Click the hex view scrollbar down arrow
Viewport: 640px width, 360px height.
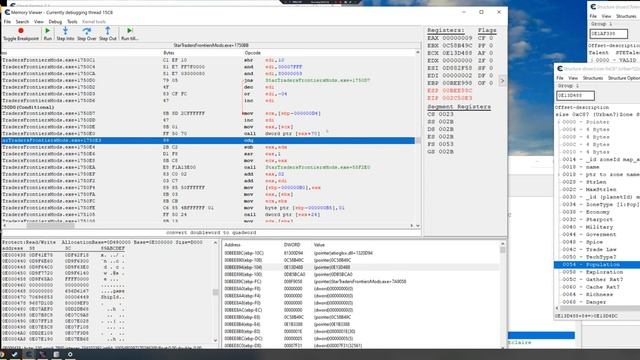(x=216, y=340)
